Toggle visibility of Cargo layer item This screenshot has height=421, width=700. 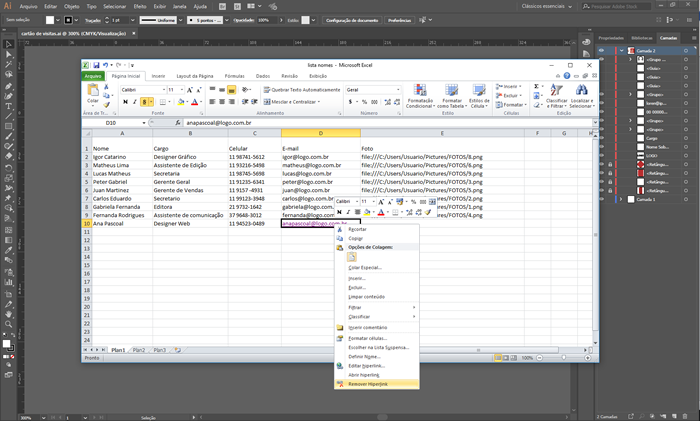point(602,138)
